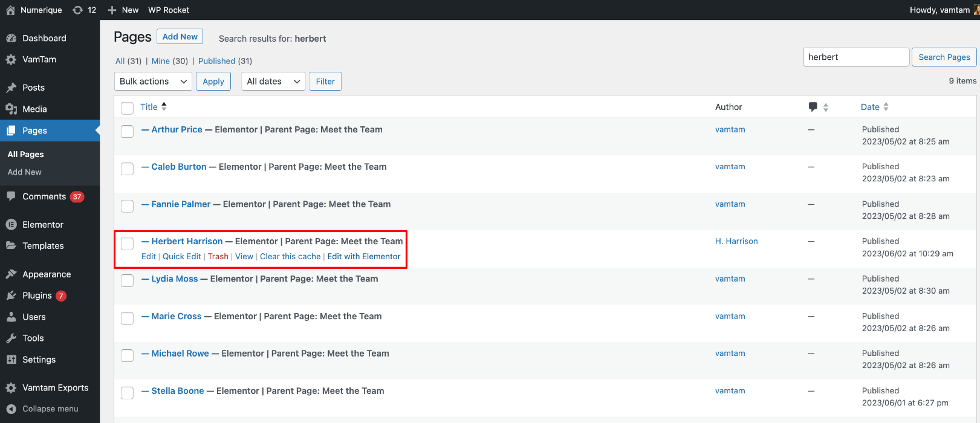This screenshot has height=423, width=980.
Task: Click the 9 items count text
Action: [x=962, y=81]
